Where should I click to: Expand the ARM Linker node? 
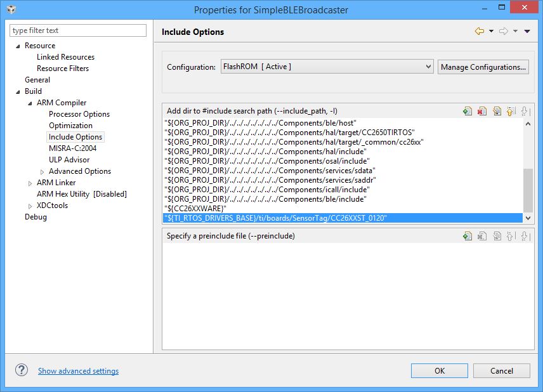[30, 183]
